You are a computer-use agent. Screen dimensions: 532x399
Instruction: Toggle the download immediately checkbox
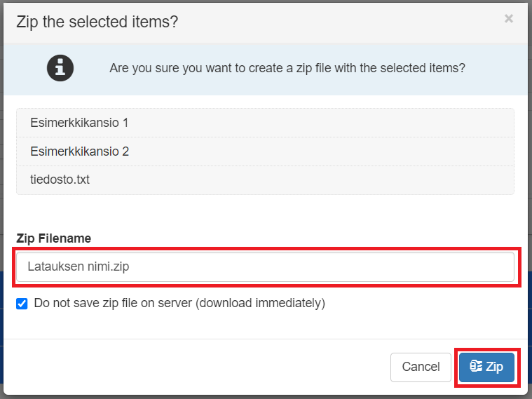pyautogui.click(x=22, y=304)
